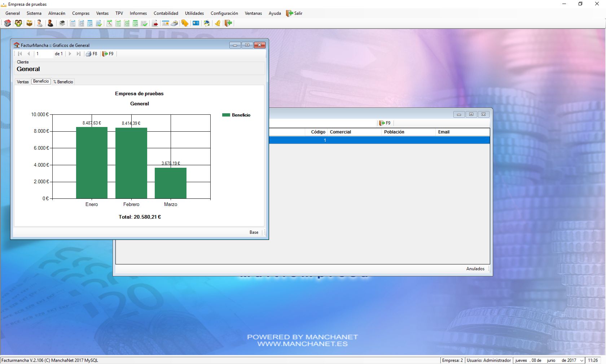Click the cardboard box toolbar icon

pos(29,23)
